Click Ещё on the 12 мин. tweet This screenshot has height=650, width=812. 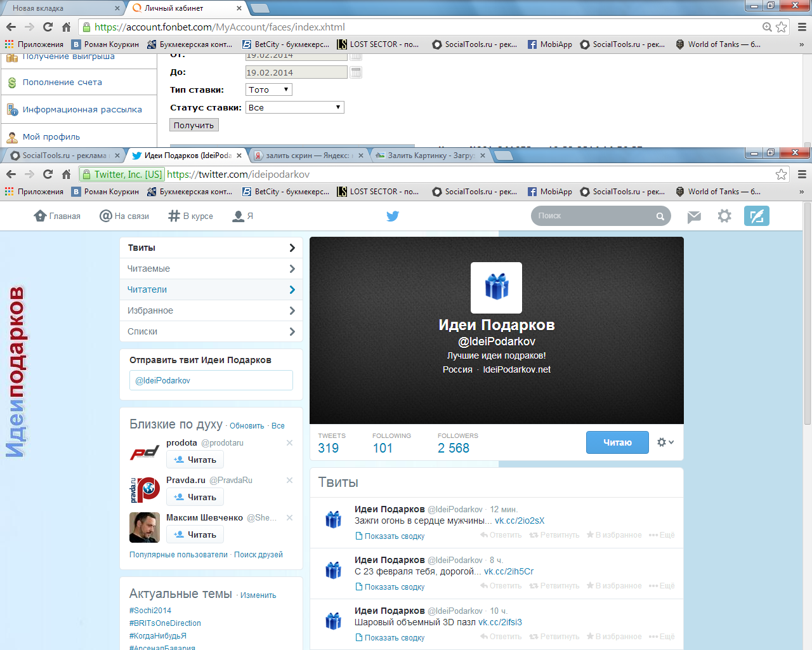click(662, 535)
